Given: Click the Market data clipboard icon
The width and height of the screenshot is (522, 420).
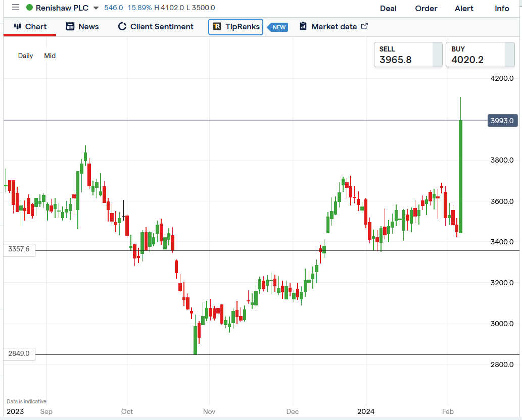Looking at the screenshot, I should point(303,26).
